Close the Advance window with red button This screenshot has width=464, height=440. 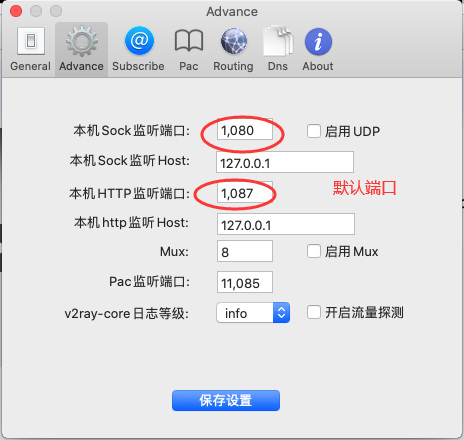tap(16, 11)
